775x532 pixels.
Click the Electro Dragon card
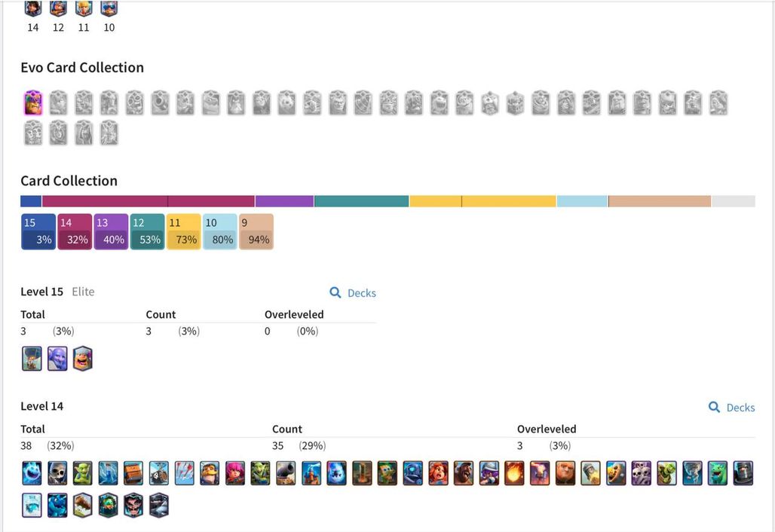[x=57, y=506]
